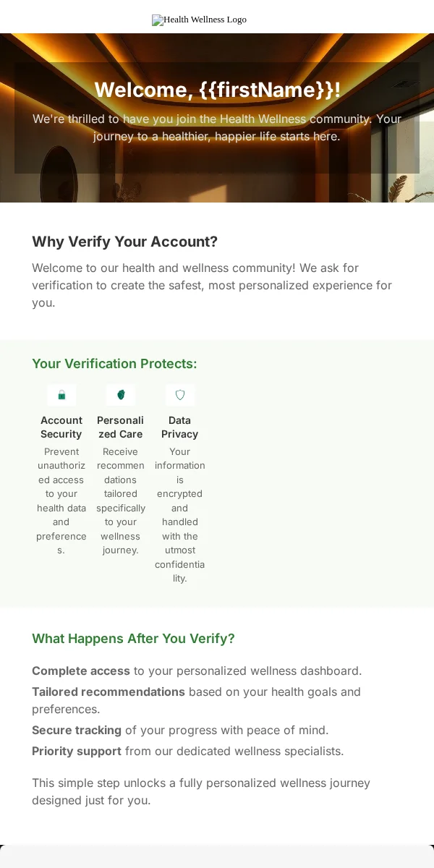Image resolution: width=434 pixels, height=868 pixels.
Task: Select the Why Verify Your Account? heading
Action: [124, 242]
